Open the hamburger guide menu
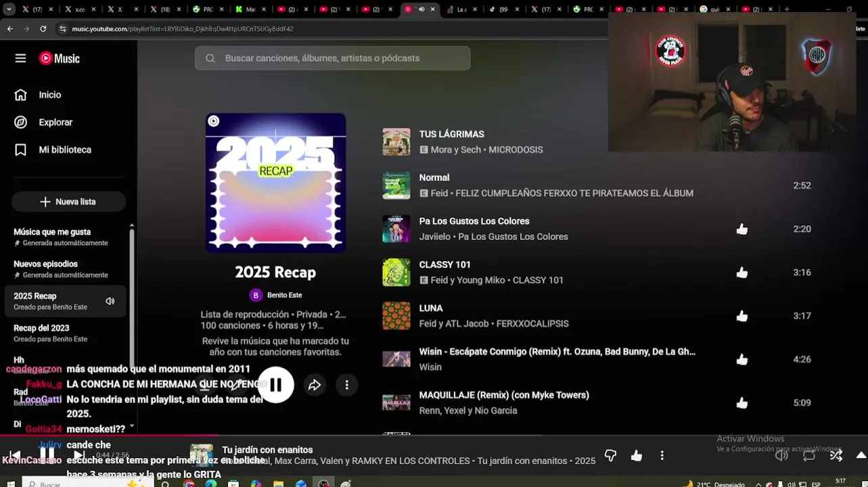Image resolution: width=868 pixels, height=487 pixels. [x=20, y=58]
